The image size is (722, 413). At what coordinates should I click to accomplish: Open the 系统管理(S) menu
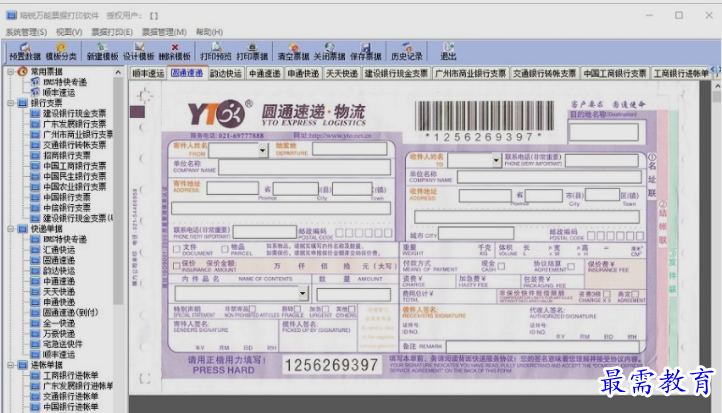(x=26, y=32)
